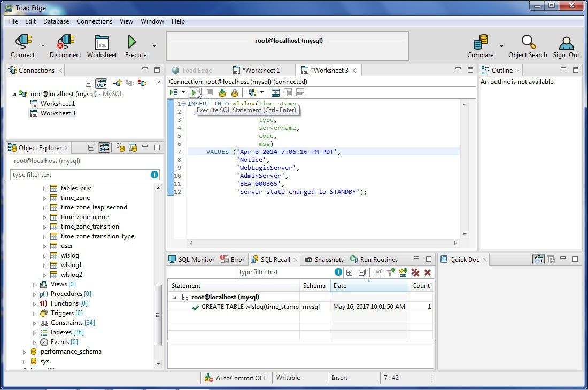Expand the performance_schema database node

tap(25, 352)
